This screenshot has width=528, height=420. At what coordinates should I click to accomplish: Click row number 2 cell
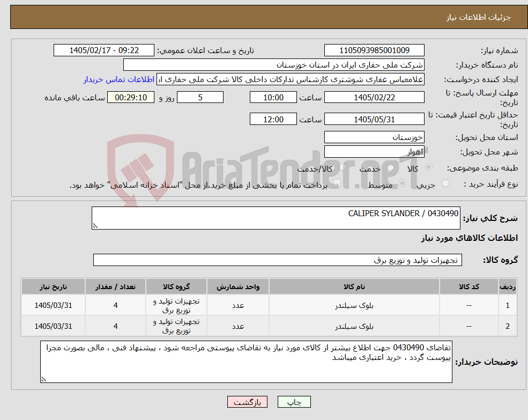(x=508, y=326)
